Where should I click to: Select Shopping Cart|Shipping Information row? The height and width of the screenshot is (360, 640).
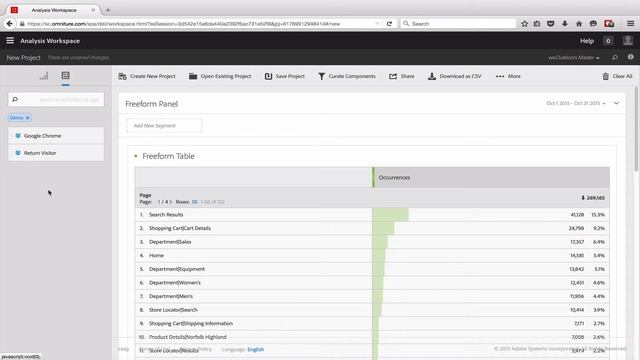tap(372, 323)
